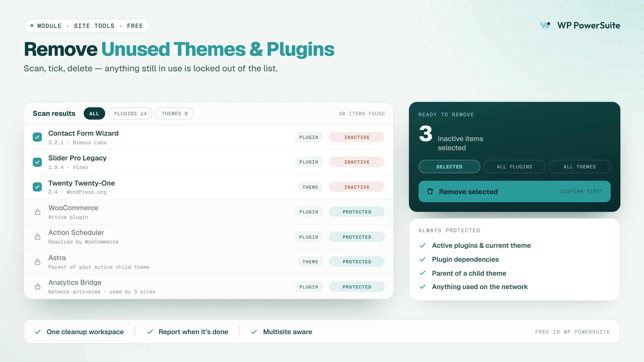Click the ALWAYS PROTECTED heading
This screenshot has height=362, width=644.
pyautogui.click(x=449, y=231)
